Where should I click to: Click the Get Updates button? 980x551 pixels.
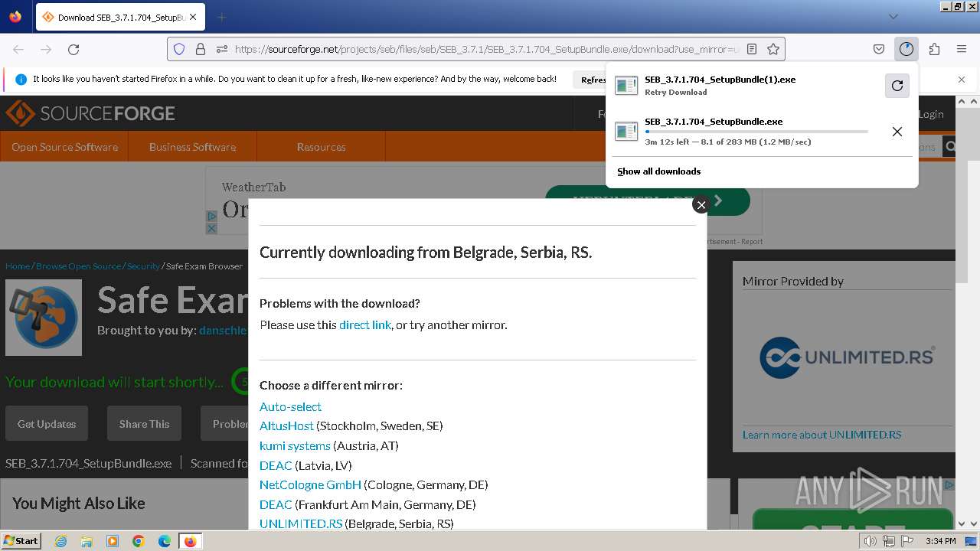[x=47, y=423]
